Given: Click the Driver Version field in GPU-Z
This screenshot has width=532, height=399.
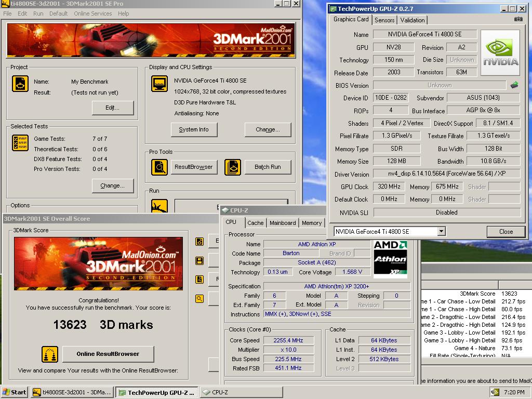Looking at the screenshot, I should [446, 174].
